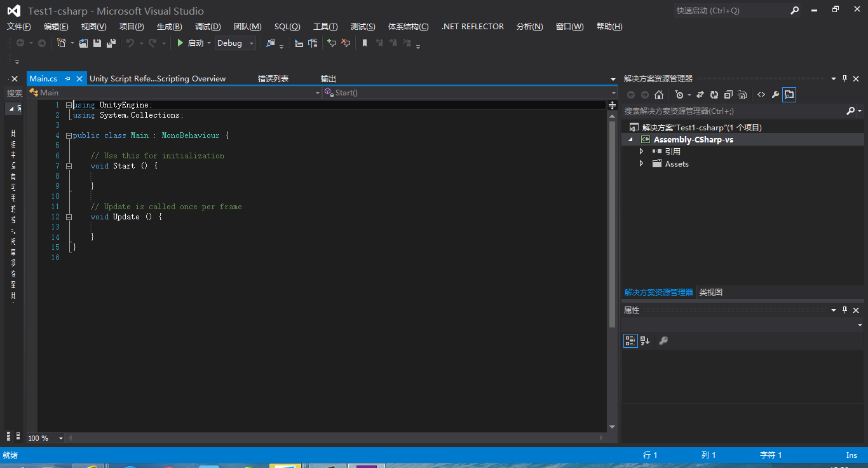The height and width of the screenshot is (468, 868).
Task: Open the 工具(T) menu
Action: [x=325, y=27]
